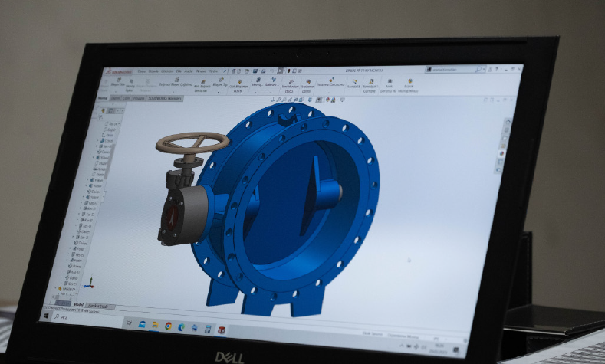605x364 pixels.
Task: Click the top icon in the right task pane
Action: [507, 122]
